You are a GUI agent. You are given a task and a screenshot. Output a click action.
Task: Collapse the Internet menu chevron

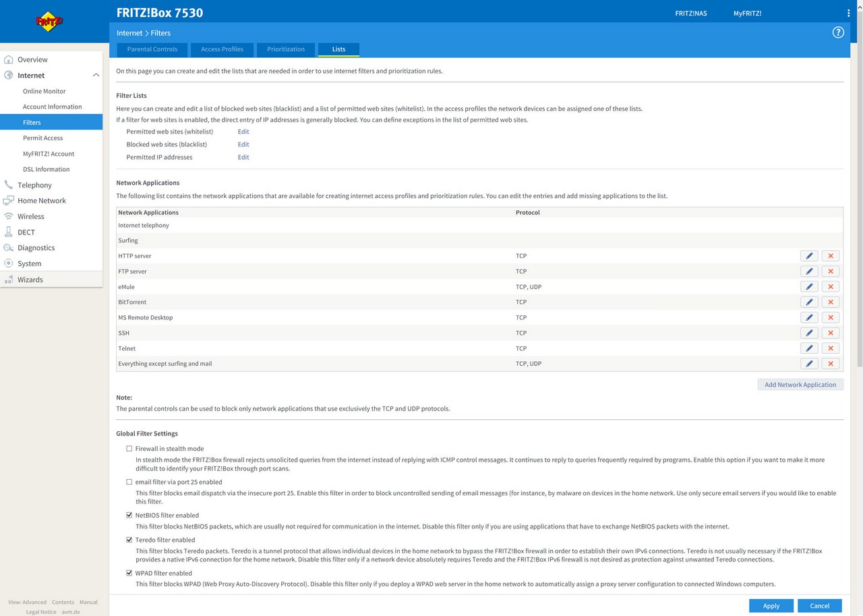tap(96, 75)
